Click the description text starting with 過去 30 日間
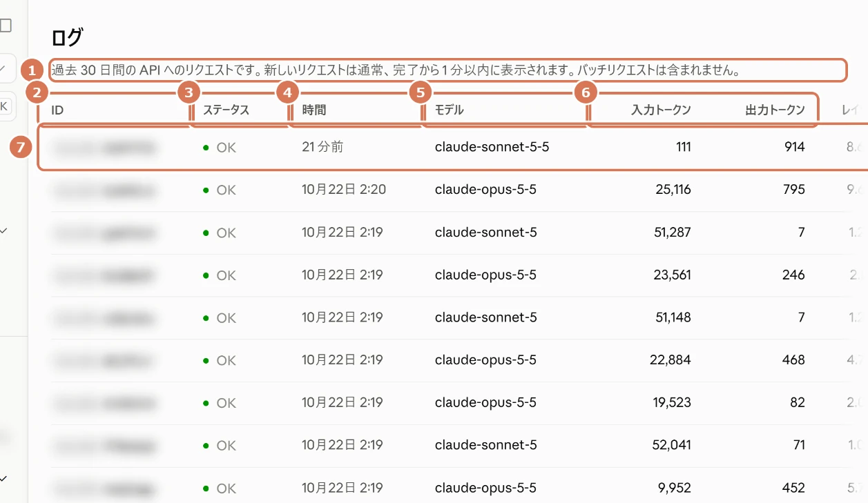The height and width of the screenshot is (503, 868). click(x=396, y=70)
